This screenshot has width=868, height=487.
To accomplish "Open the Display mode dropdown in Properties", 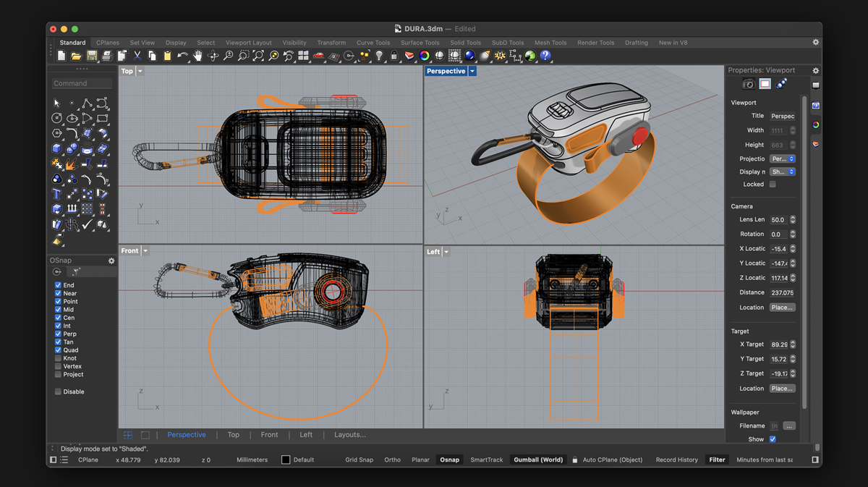I will tap(782, 171).
